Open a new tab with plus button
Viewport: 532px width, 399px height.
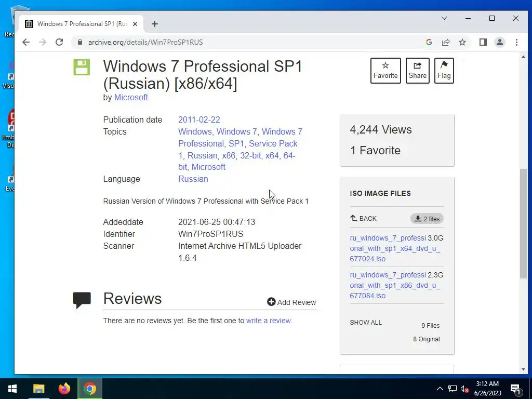click(155, 24)
